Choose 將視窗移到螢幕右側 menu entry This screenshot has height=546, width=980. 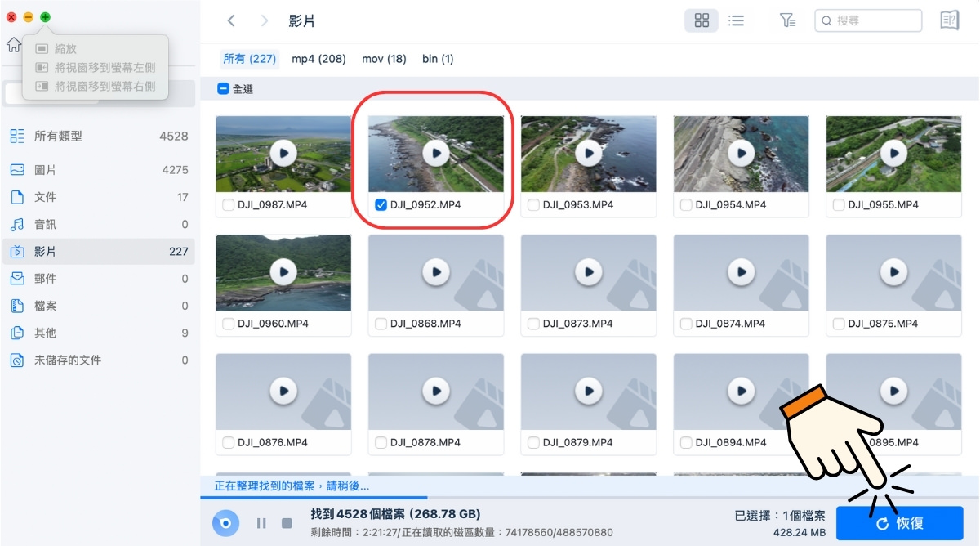coord(96,85)
